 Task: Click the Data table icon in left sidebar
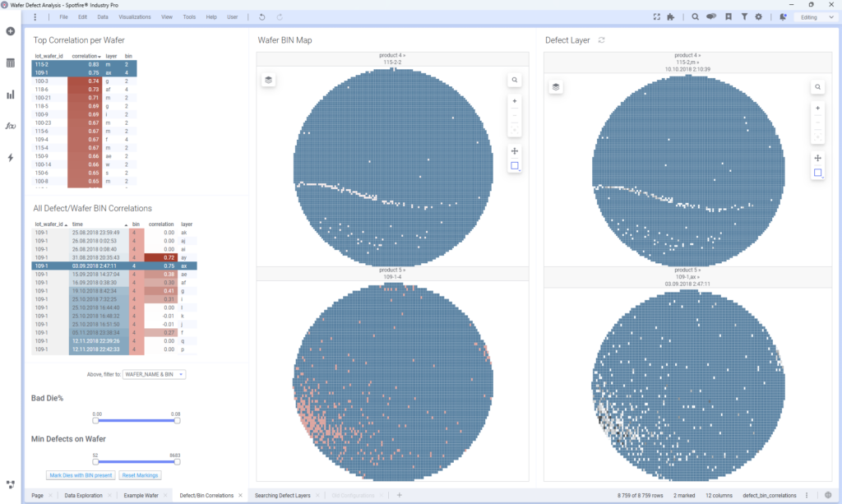tap(11, 62)
